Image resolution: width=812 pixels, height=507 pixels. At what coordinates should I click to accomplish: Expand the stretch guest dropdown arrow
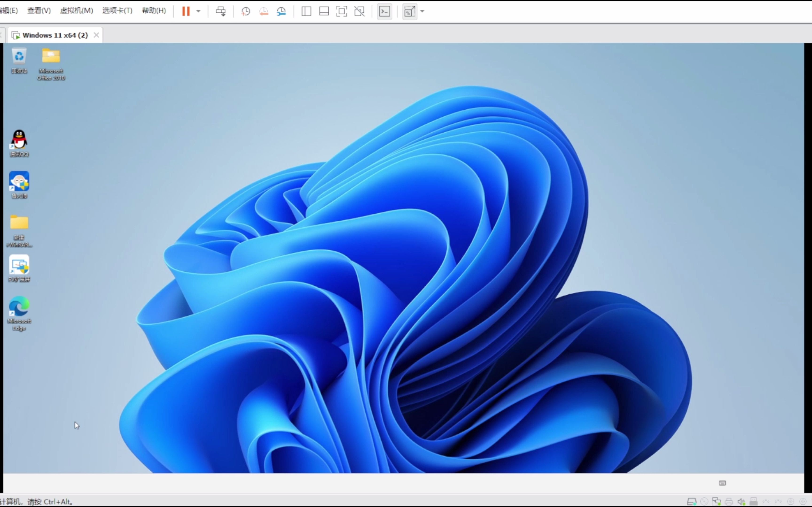(422, 11)
